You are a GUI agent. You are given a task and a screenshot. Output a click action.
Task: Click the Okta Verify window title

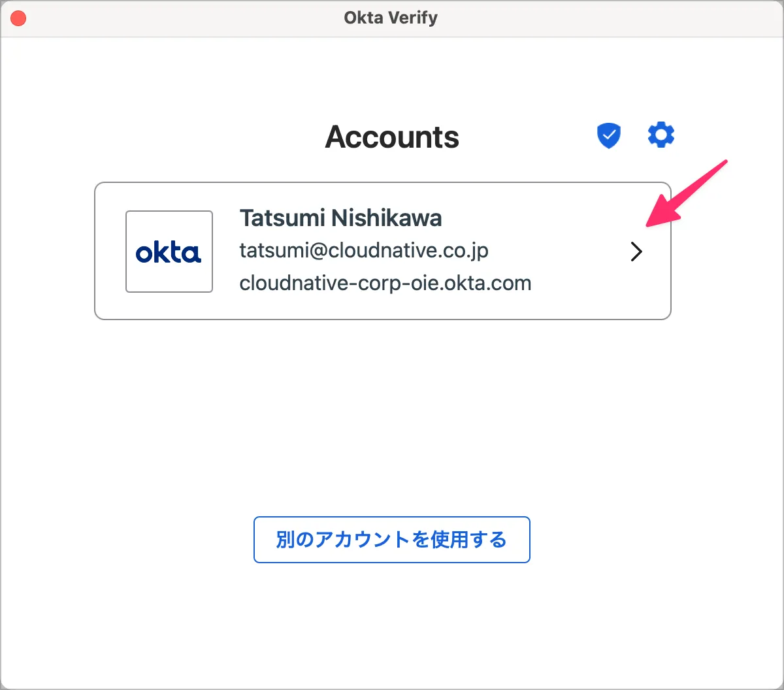coord(391,18)
